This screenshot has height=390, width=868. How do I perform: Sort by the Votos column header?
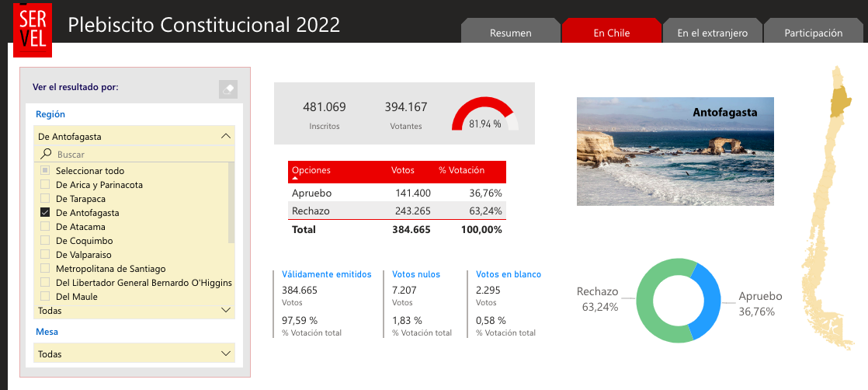point(402,170)
